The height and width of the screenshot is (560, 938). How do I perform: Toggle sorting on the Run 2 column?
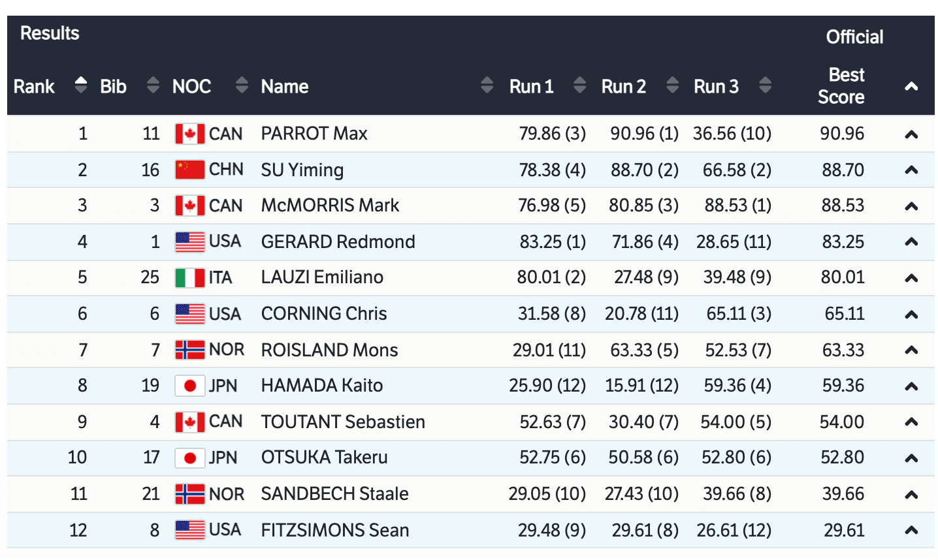672,86
